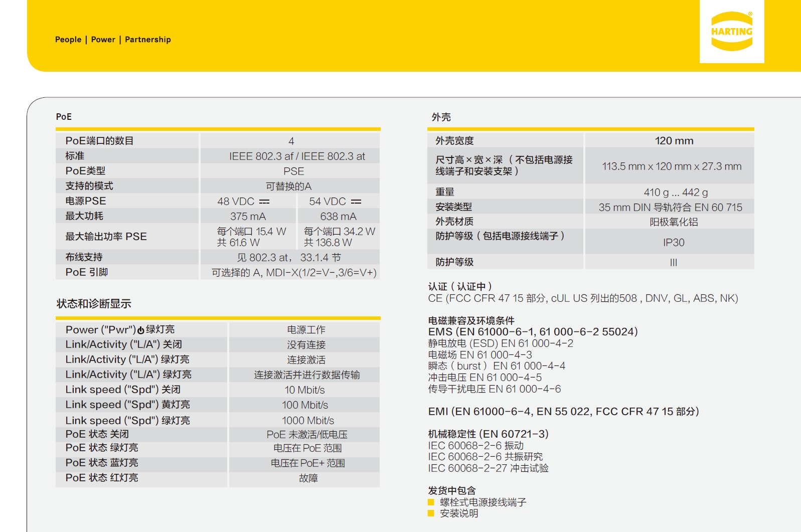801x532 pixels.
Task: Click the "外壳宽度" label
Action: 454,141
